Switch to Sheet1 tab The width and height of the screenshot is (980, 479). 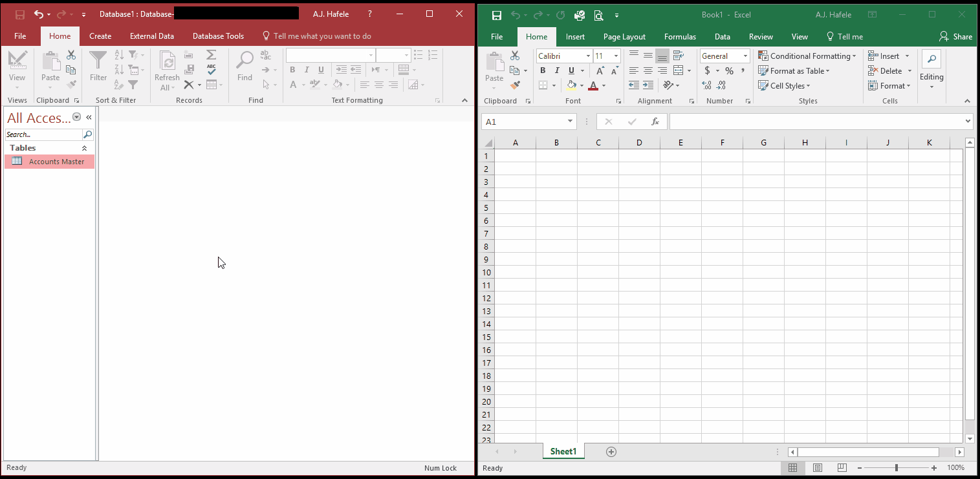563,451
